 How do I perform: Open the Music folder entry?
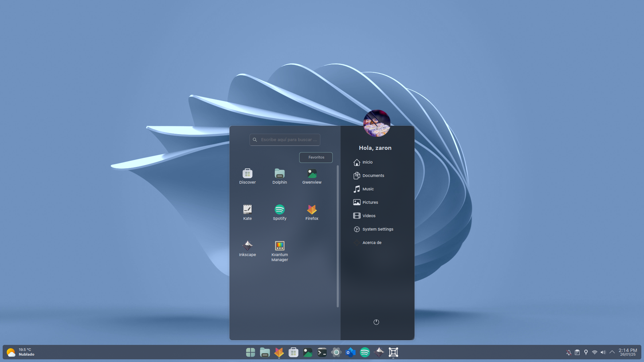point(364,189)
